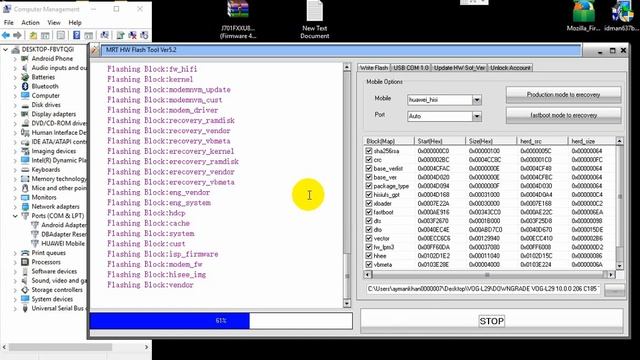The height and width of the screenshot is (360, 640).
Task: Expand the Android Phone node
Action: pyautogui.click(x=15, y=59)
